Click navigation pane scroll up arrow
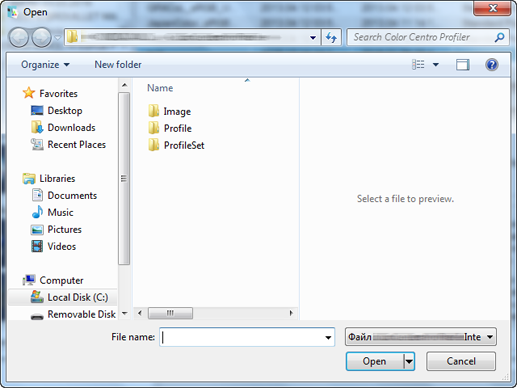This screenshot has width=517, height=388. click(x=124, y=85)
